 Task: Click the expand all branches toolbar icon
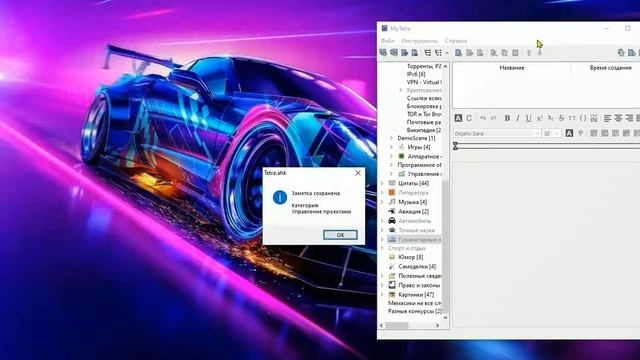pos(428,53)
